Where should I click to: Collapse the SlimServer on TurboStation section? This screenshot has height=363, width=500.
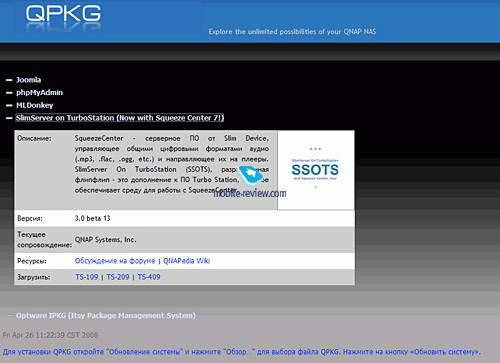tap(9, 118)
